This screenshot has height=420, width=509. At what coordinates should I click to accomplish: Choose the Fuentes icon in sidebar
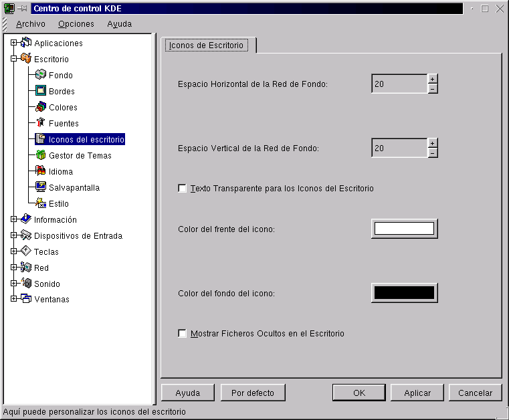tap(41, 124)
